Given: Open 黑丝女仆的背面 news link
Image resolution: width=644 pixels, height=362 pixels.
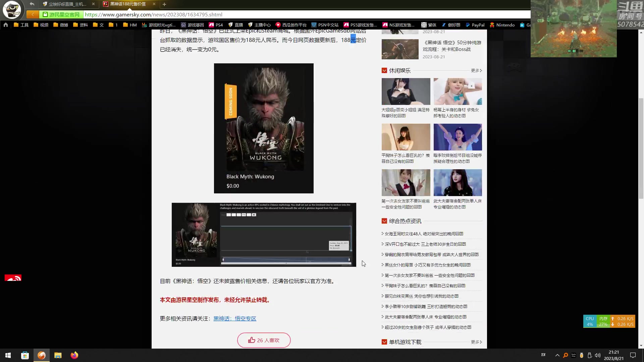Looking at the screenshot, I should pyautogui.click(x=428, y=265).
